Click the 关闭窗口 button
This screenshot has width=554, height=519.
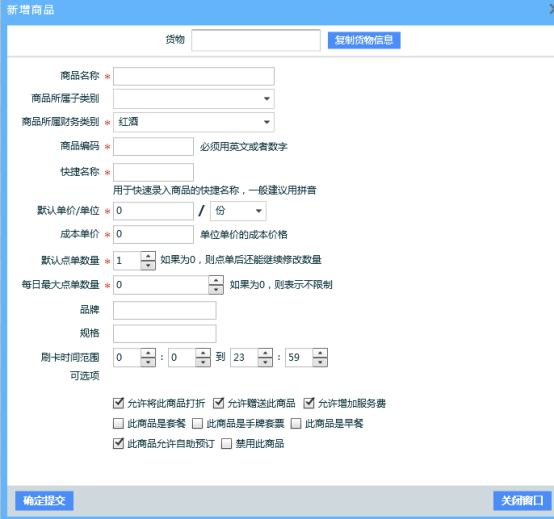point(522,501)
